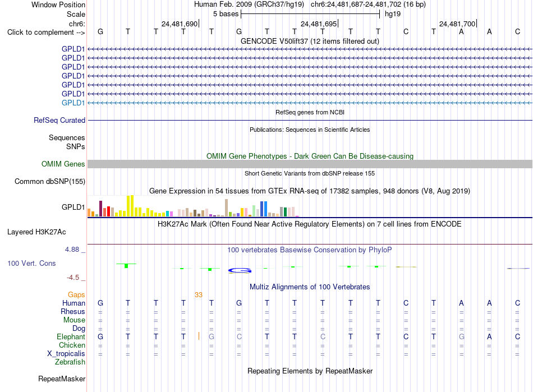Click the 100 Vert. Cons label
Image resolution: width=533 pixels, height=392 pixels.
[31, 263]
